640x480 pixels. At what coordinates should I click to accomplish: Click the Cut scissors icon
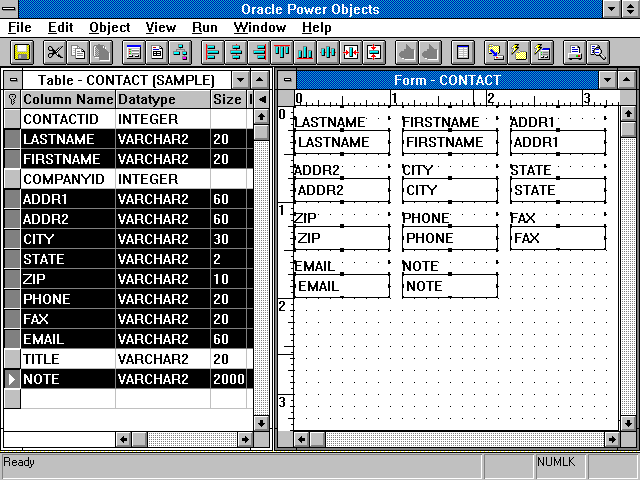tap(55, 52)
